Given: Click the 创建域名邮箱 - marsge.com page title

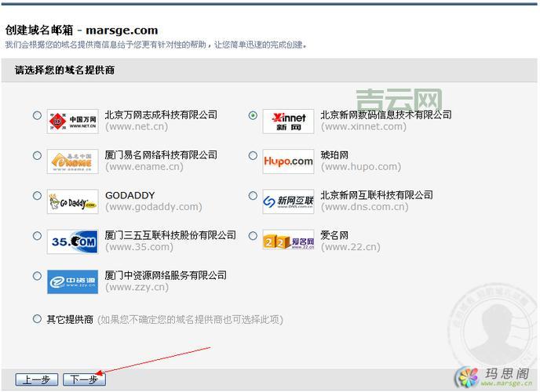Looking at the screenshot, I should (x=82, y=31).
